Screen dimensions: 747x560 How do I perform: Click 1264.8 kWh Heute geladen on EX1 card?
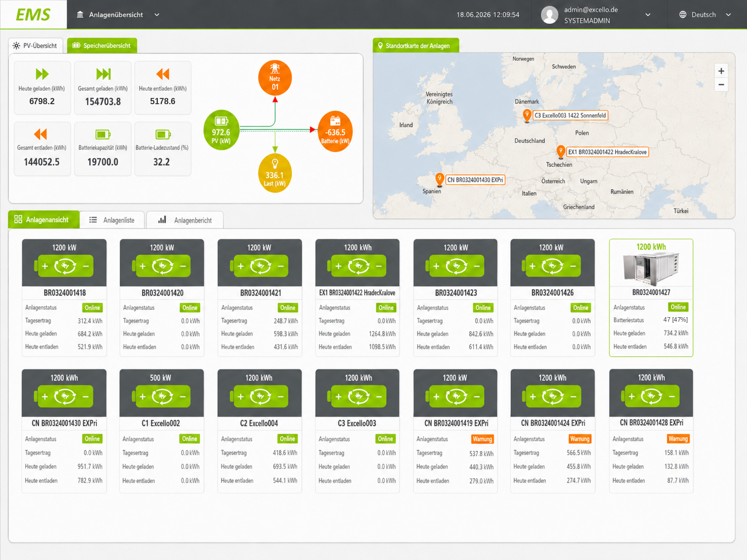coord(382,334)
